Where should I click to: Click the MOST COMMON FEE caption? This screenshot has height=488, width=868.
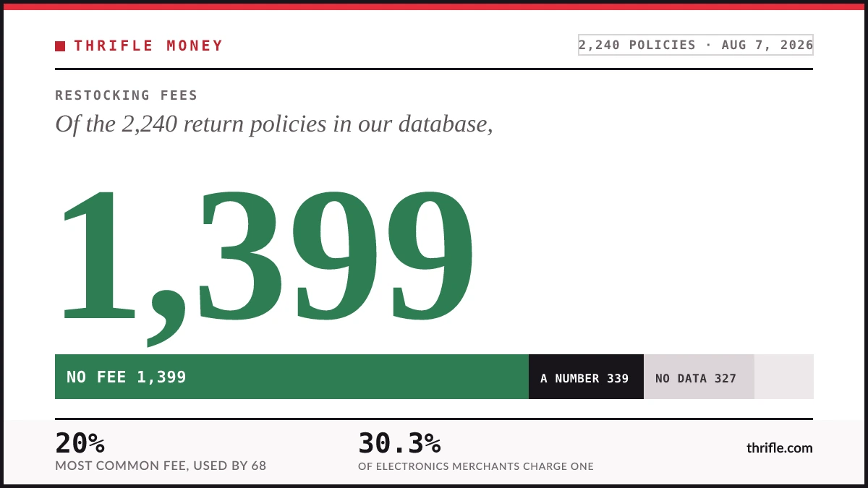pyautogui.click(x=161, y=466)
